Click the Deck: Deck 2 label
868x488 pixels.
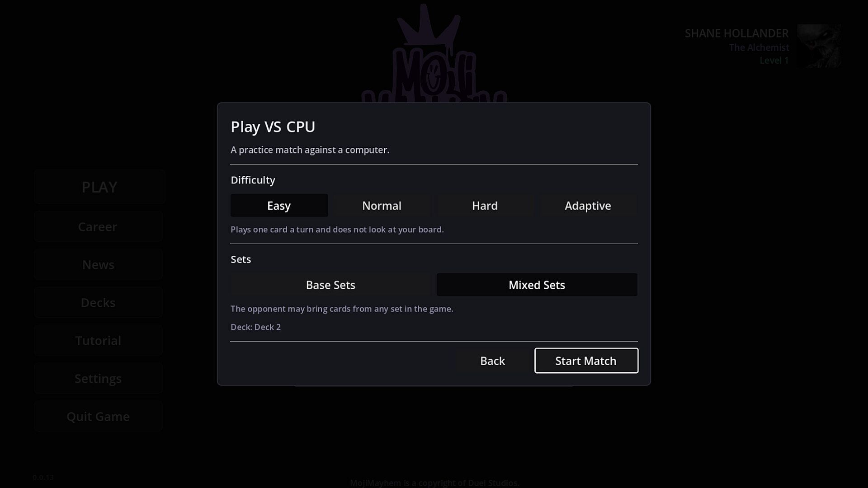pos(255,327)
